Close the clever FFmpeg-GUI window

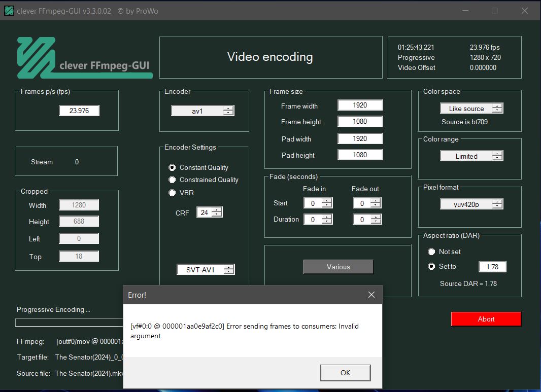pyautogui.click(x=525, y=11)
